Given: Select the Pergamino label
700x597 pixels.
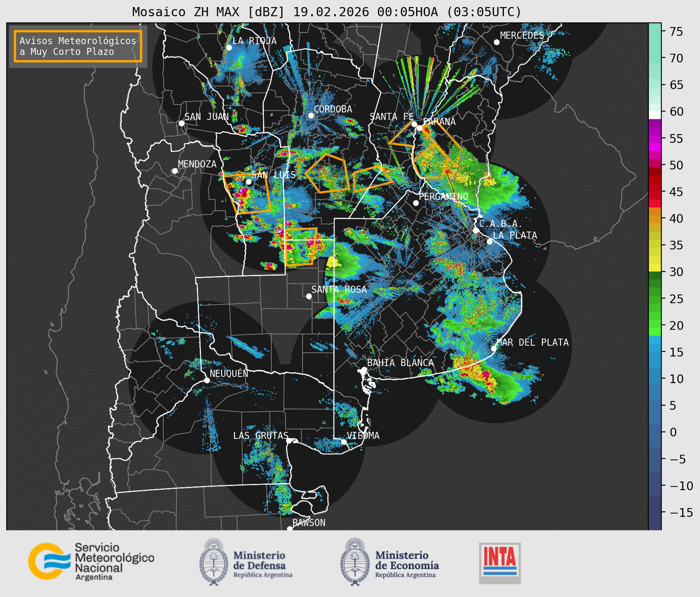Looking at the screenshot, I should (444, 196).
